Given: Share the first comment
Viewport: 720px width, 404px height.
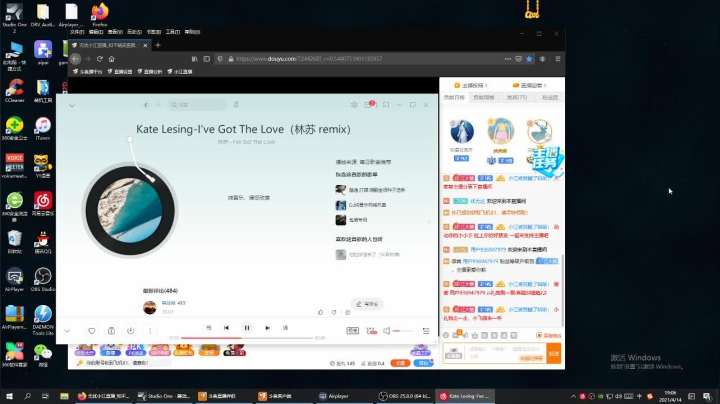Looking at the screenshot, I should pos(334,312).
